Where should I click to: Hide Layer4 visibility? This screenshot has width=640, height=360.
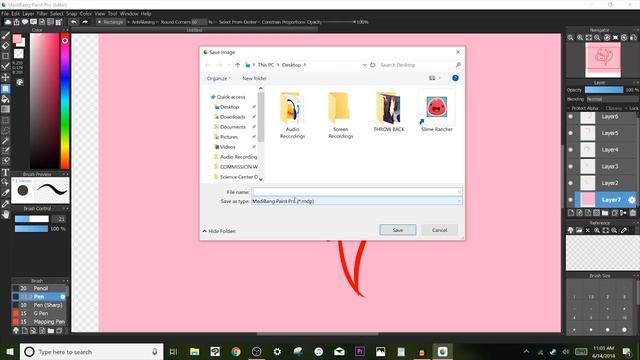click(x=571, y=150)
